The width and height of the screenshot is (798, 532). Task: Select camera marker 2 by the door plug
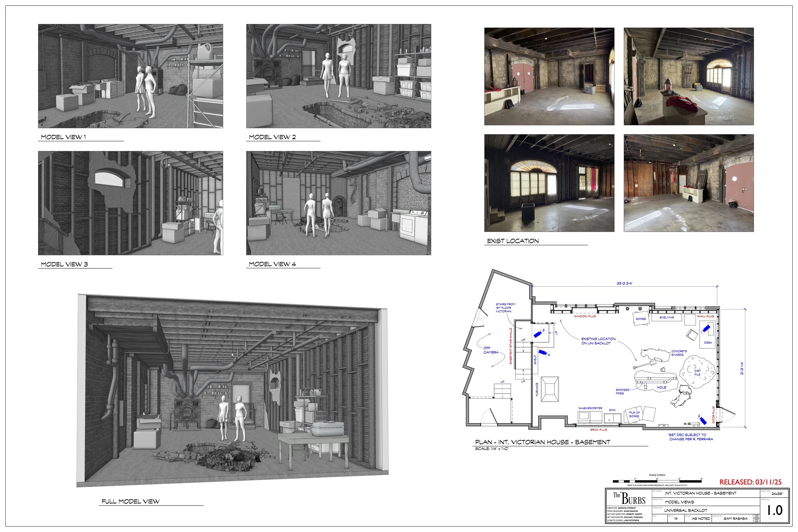(704, 422)
